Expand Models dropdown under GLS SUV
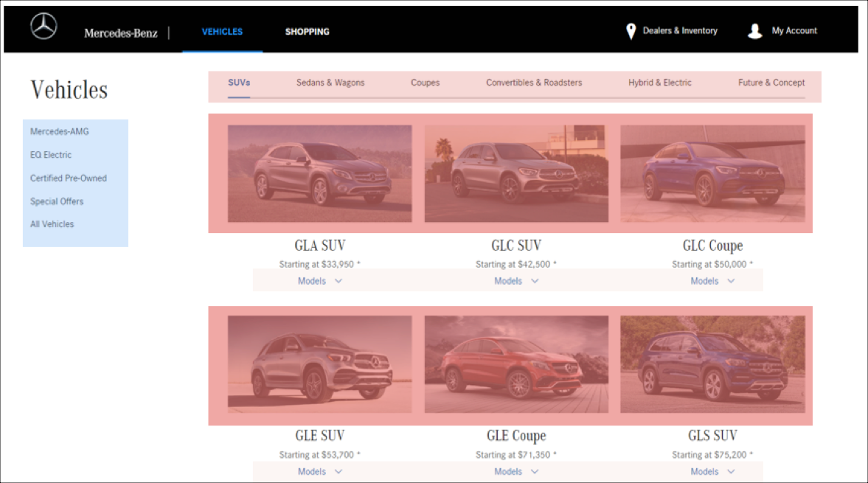This screenshot has height=483, width=868. pos(712,472)
